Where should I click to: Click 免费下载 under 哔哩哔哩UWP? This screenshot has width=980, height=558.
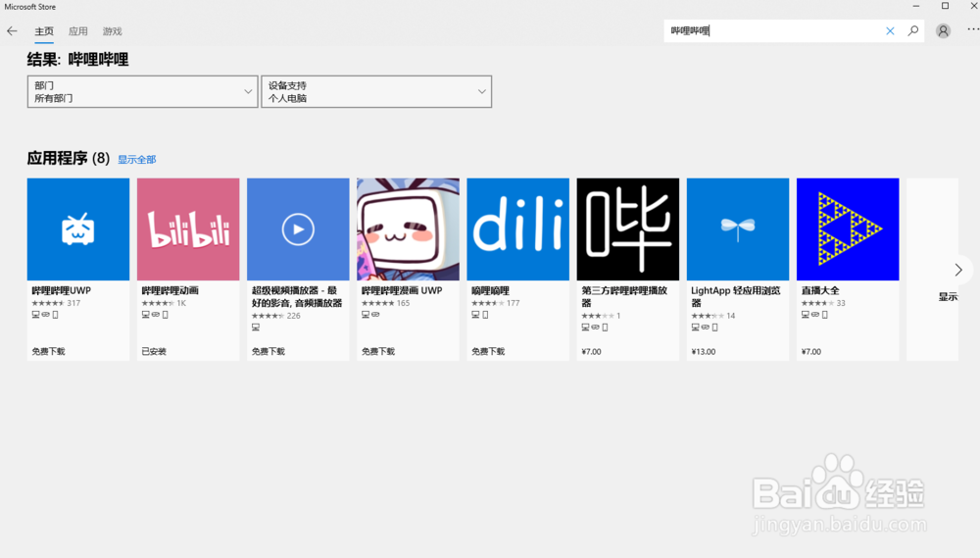(49, 351)
